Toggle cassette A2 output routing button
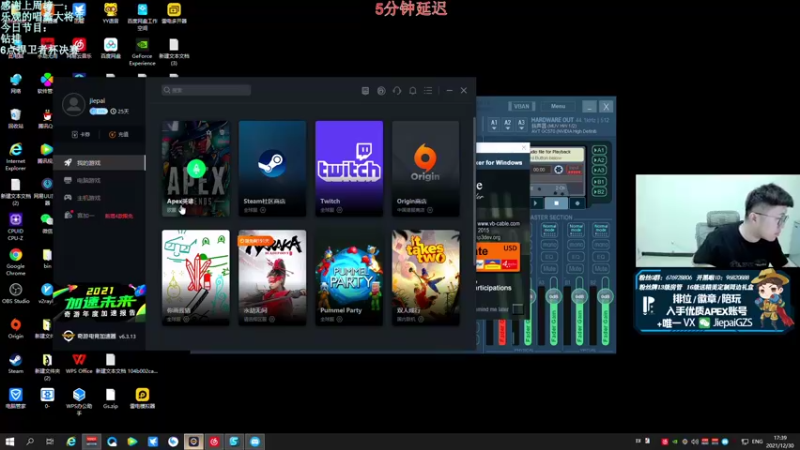 coord(599,160)
